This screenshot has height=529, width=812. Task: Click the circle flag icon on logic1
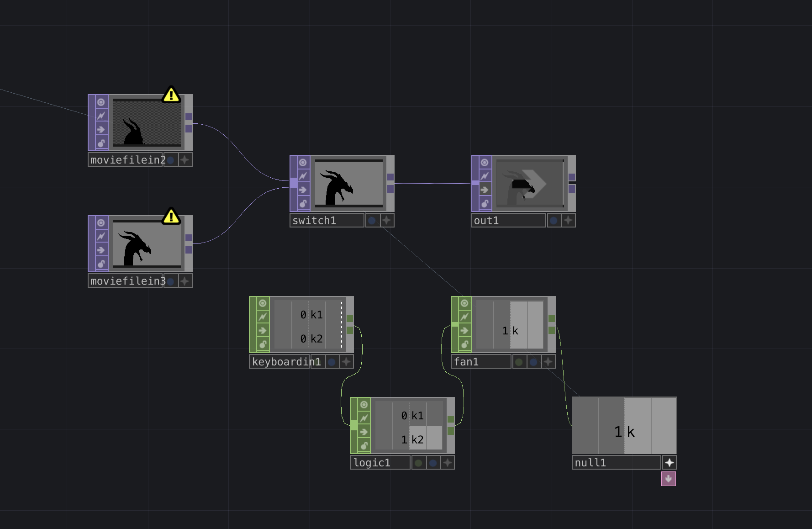click(x=363, y=404)
